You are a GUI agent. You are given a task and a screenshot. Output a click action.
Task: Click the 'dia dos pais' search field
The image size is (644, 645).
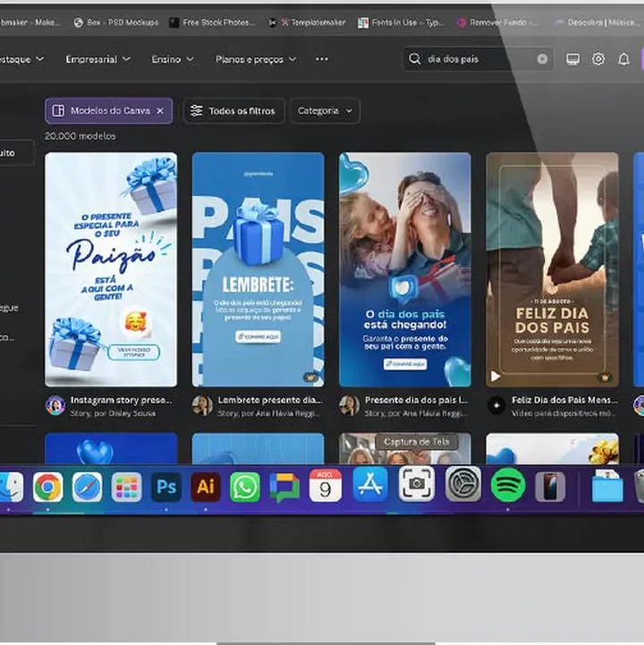click(479, 59)
